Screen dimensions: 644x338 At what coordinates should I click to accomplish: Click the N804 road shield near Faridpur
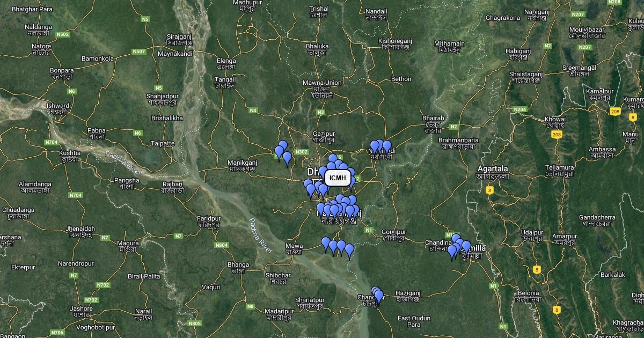pos(222,245)
